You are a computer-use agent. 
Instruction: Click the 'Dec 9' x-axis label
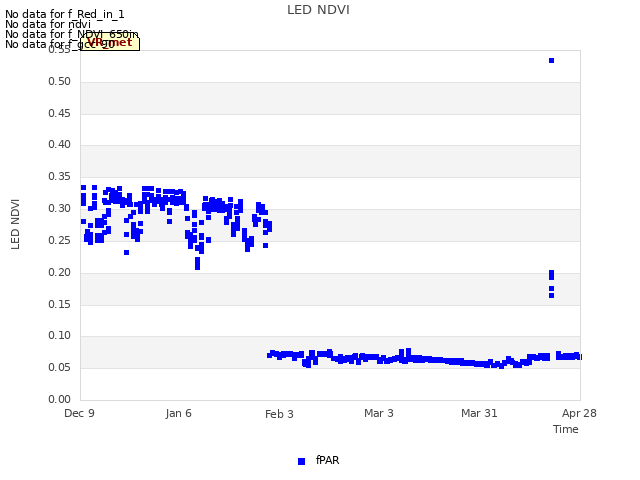[79, 413]
